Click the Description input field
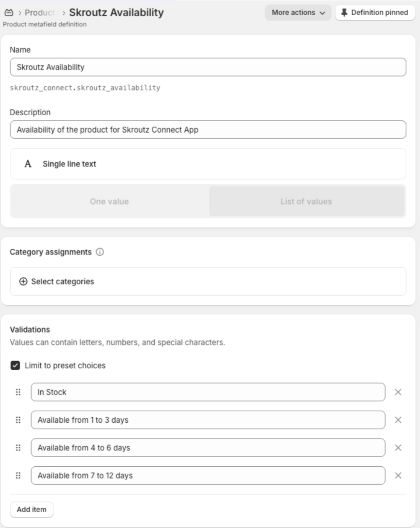This screenshot has width=420, height=528. click(x=208, y=130)
